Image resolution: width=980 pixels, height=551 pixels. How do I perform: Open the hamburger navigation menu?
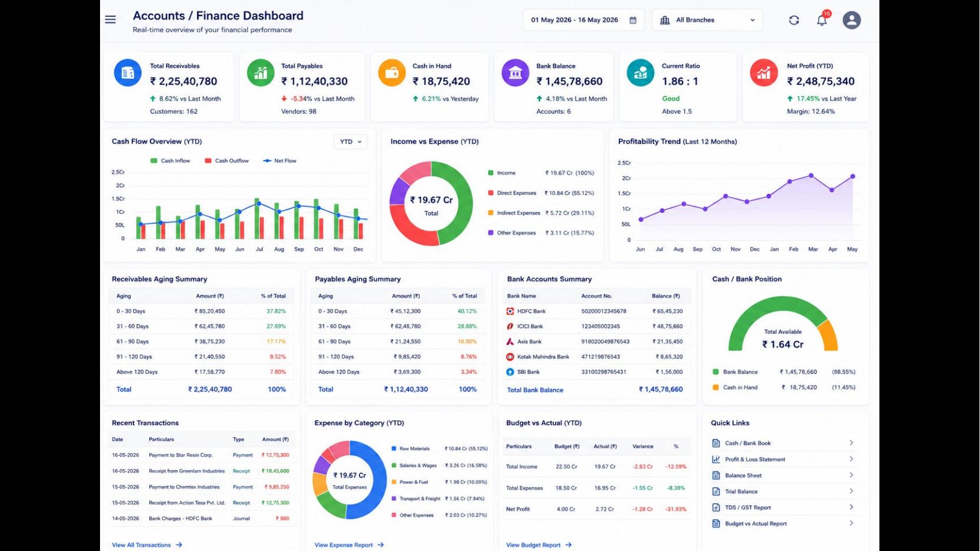point(110,20)
